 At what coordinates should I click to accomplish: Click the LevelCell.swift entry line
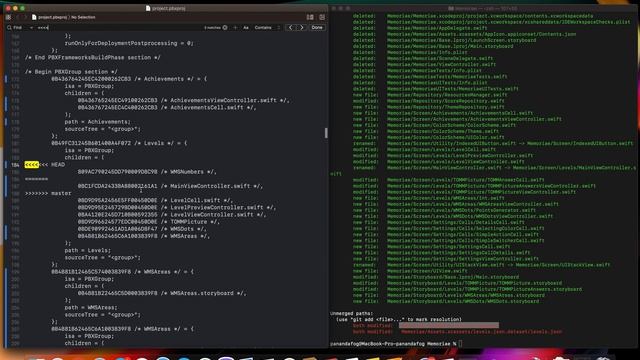pyautogui.click(x=155, y=200)
